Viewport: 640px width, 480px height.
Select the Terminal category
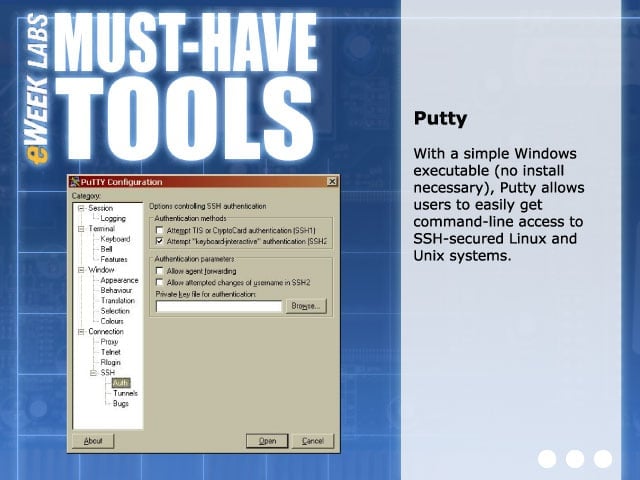102,229
